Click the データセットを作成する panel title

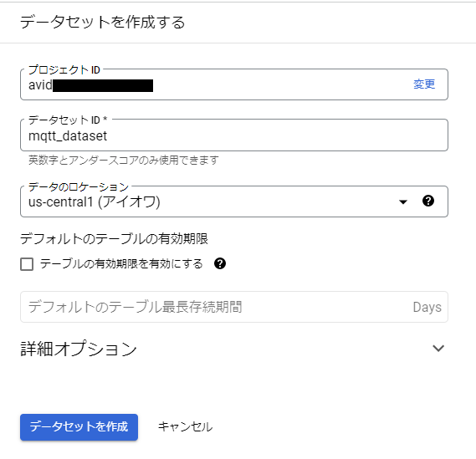pyautogui.click(x=102, y=22)
